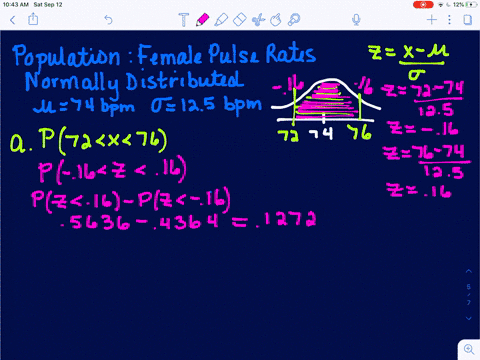
Task: Tap the 10:43 AM clock
Action: click(x=16, y=5)
